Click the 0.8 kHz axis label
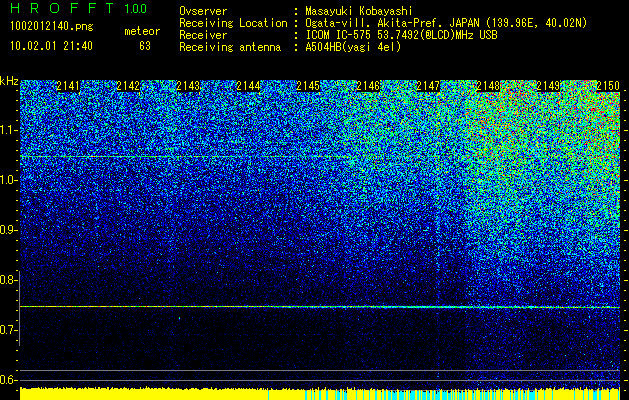629x400 pixels. tap(8, 280)
